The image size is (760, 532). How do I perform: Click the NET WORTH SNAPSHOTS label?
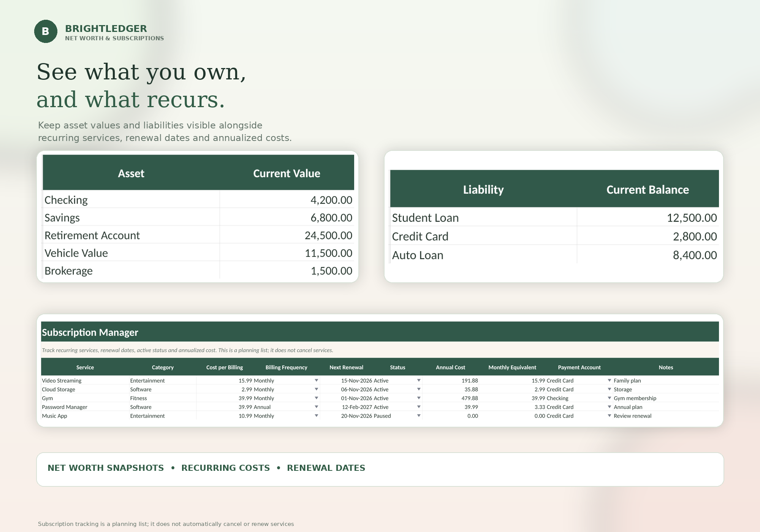coord(106,468)
